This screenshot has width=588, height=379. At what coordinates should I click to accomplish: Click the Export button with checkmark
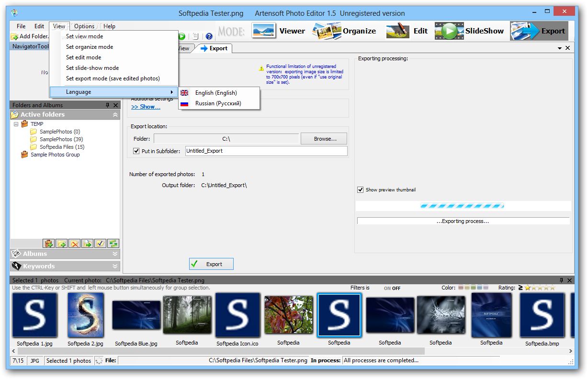(x=211, y=264)
